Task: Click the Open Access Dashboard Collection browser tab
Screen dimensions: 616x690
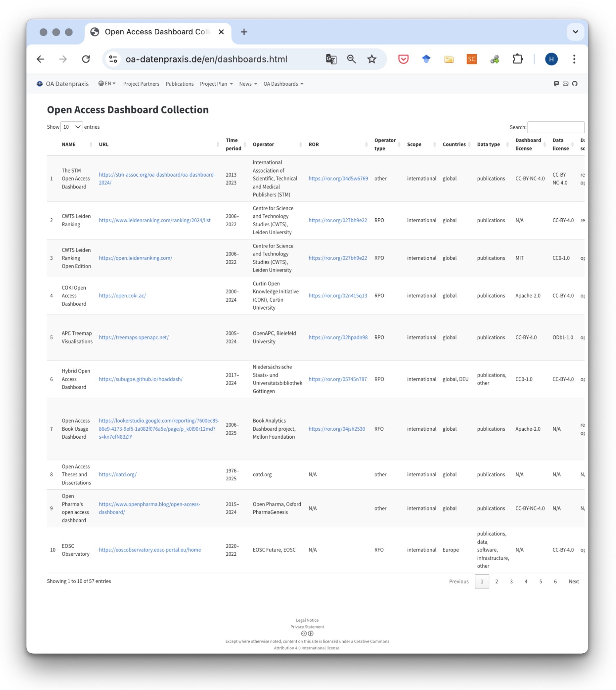Action: pyautogui.click(x=158, y=32)
